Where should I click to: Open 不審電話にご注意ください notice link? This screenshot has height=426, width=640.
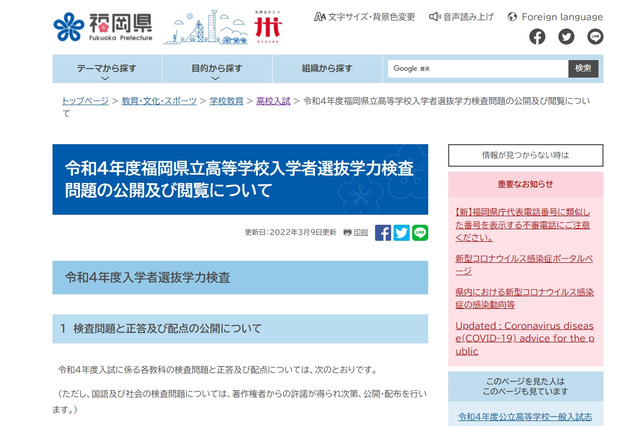523,224
